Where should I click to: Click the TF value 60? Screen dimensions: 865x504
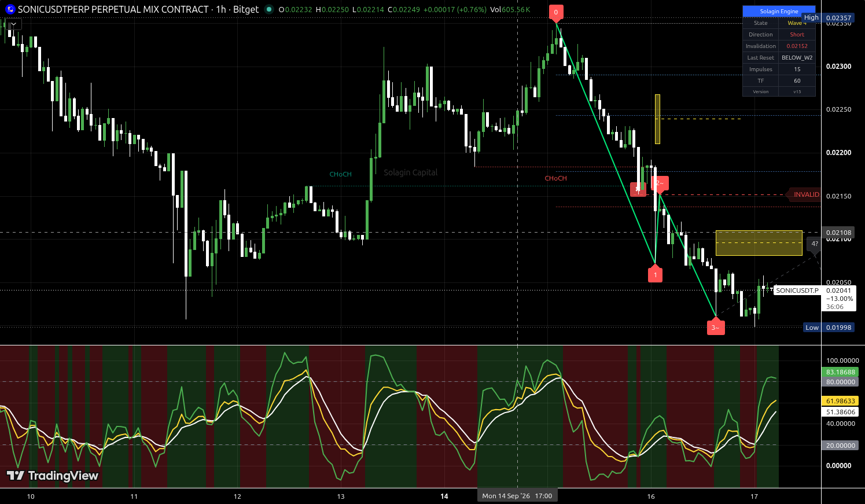coord(797,81)
